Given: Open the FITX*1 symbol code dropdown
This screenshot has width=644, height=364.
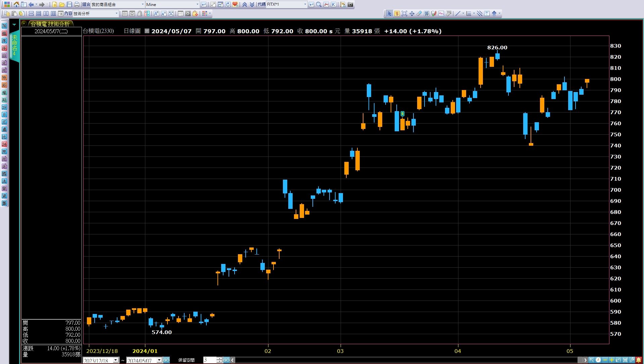Looking at the screenshot, I should [305, 4].
